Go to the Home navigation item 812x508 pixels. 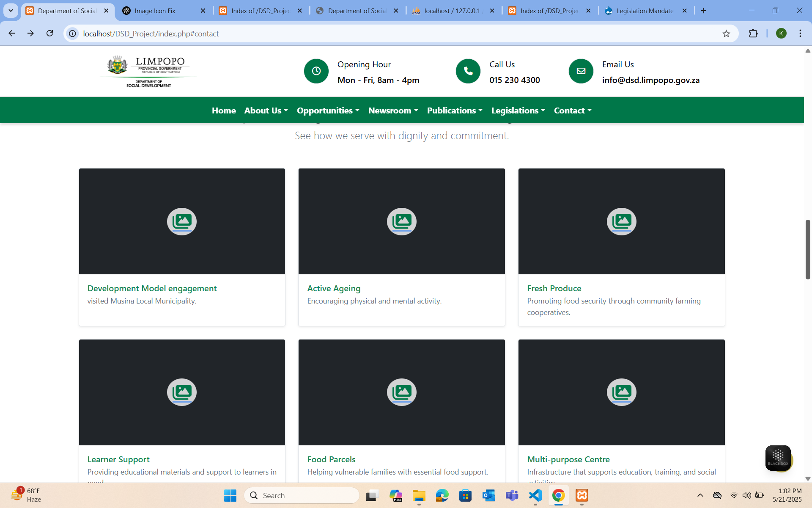[x=224, y=110]
